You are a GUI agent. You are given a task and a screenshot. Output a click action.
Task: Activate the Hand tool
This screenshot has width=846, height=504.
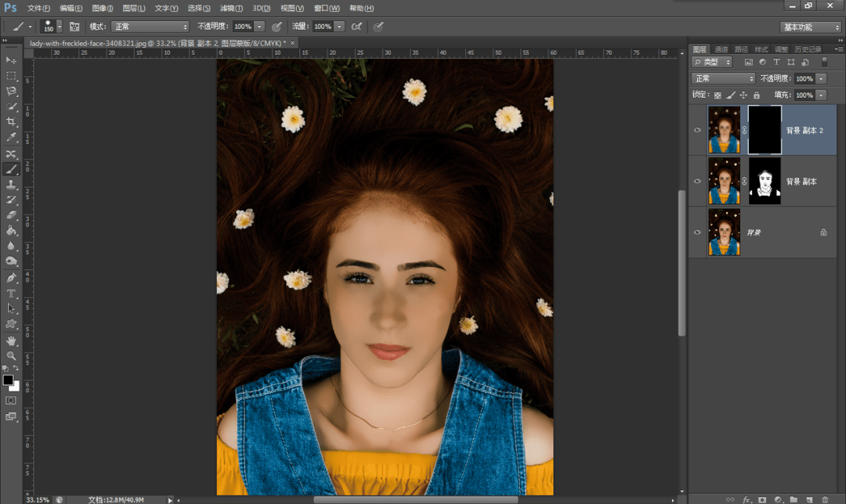pos(11,340)
